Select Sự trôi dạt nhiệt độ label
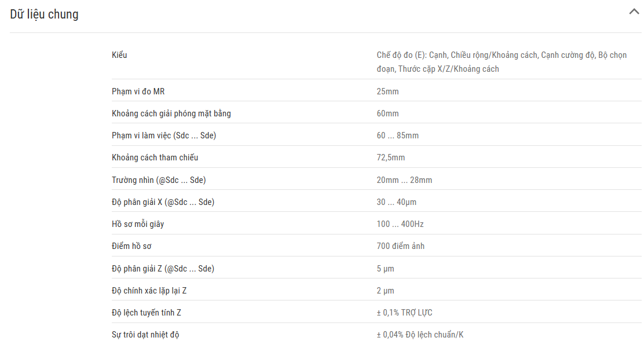The width and height of the screenshot is (644, 352). click(145, 335)
